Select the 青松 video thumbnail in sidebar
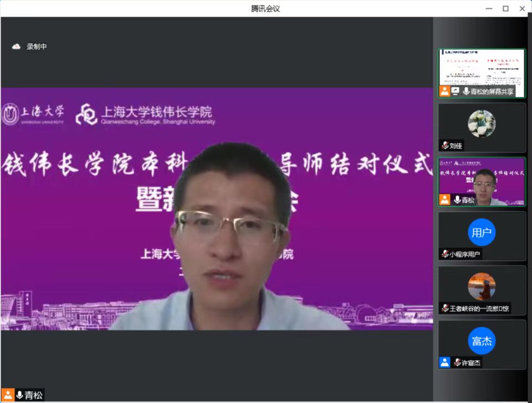The width and height of the screenshot is (532, 403). click(482, 182)
